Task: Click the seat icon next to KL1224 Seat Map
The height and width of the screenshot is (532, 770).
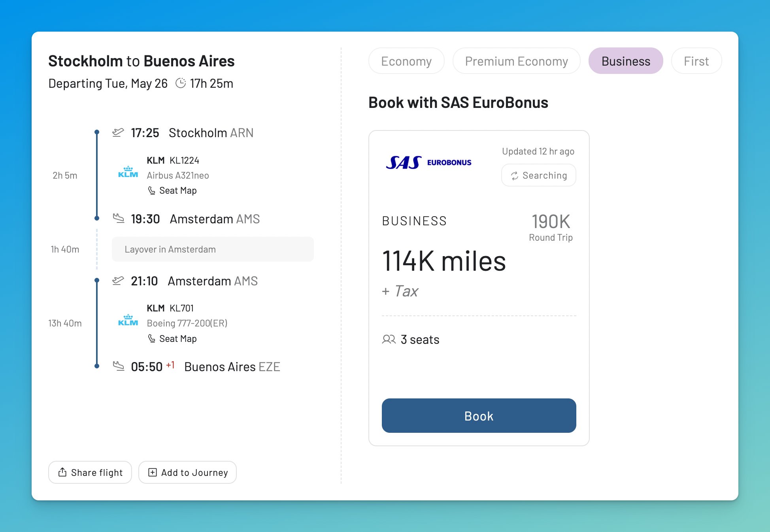Action: 151,191
